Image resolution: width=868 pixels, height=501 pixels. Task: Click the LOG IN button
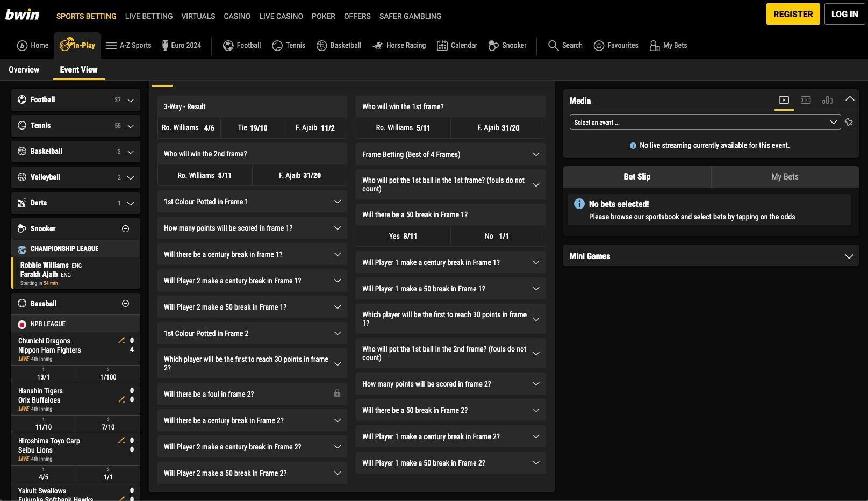click(845, 14)
